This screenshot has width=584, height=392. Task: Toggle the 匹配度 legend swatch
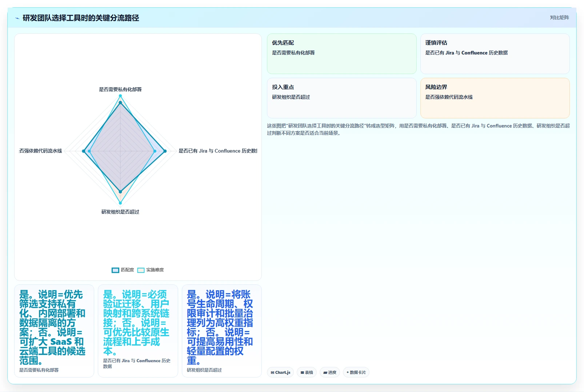(x=115, y=270)
